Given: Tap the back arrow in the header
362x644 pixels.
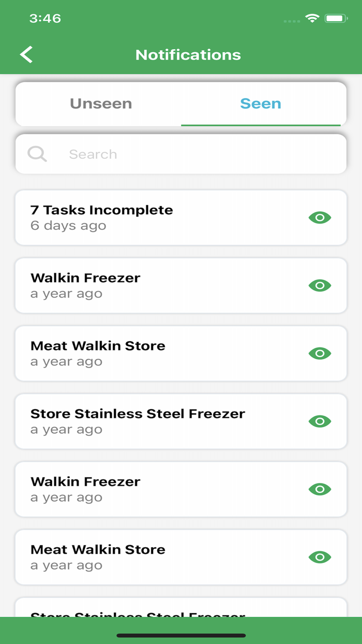Looking at the screenshot, I should pyautogui.click(x=26, y=54).
